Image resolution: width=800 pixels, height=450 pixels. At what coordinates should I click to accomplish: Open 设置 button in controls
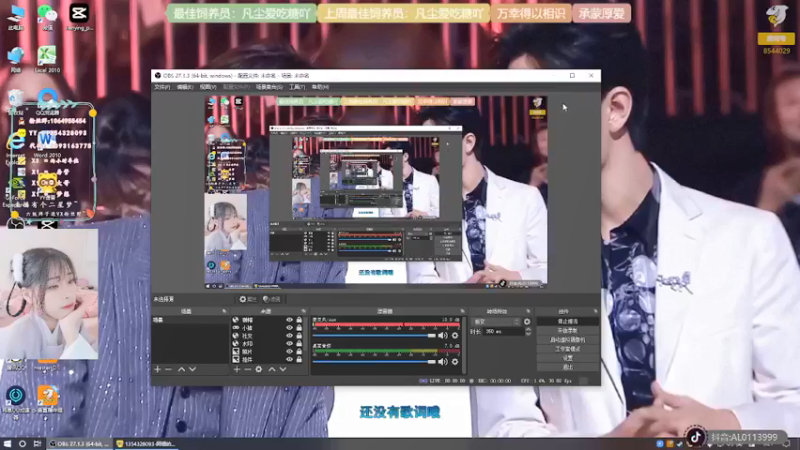coord(568,358)
